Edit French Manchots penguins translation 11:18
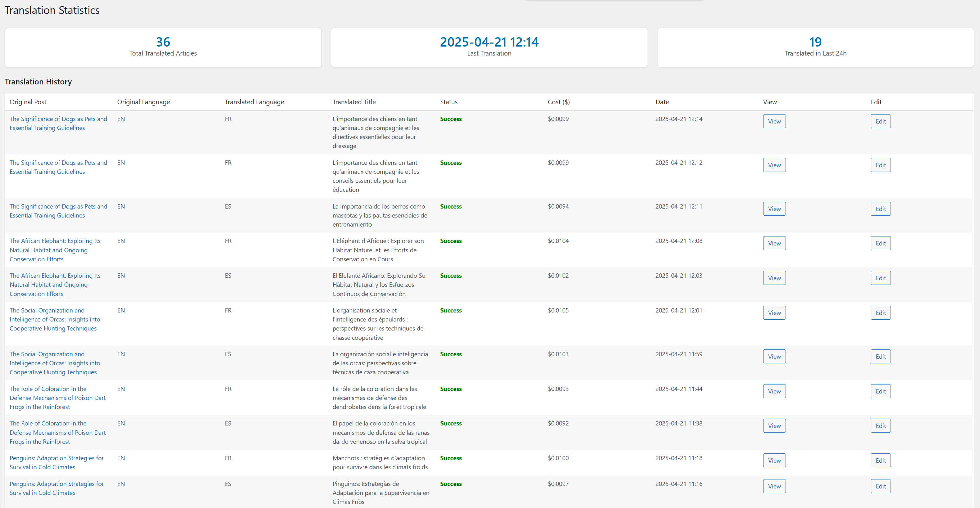Screen dimensions: 980x508 [x=881, y=460]
